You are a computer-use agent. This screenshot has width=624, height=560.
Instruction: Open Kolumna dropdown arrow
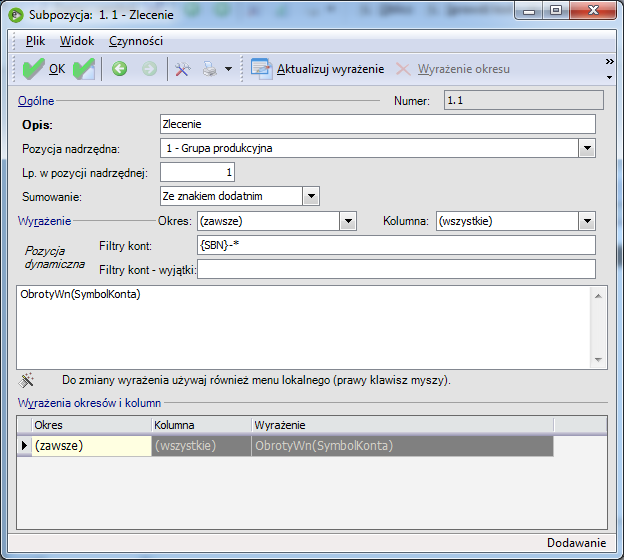(587, 221)
